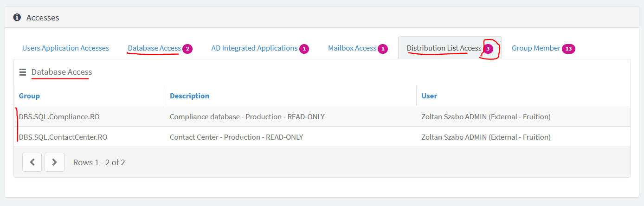The height and width of the screenshot is (206, 644).
Task: Click the Group Member badge 13
Action: tap(568, 49)
